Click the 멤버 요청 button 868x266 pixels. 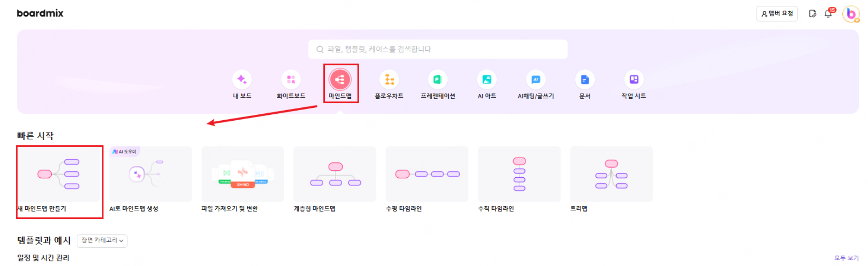pyautogui.click(x=777, y=14)
